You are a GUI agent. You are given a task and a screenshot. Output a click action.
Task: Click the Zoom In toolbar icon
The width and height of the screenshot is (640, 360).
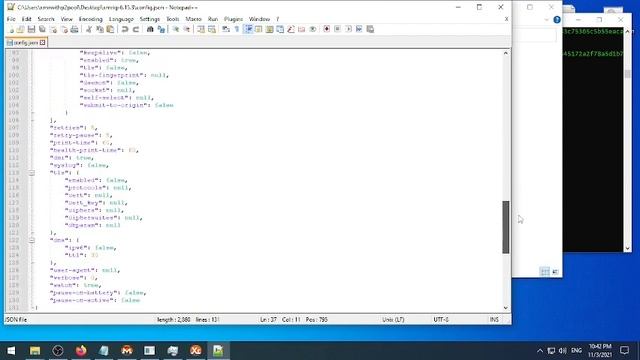tap(176, 29)
